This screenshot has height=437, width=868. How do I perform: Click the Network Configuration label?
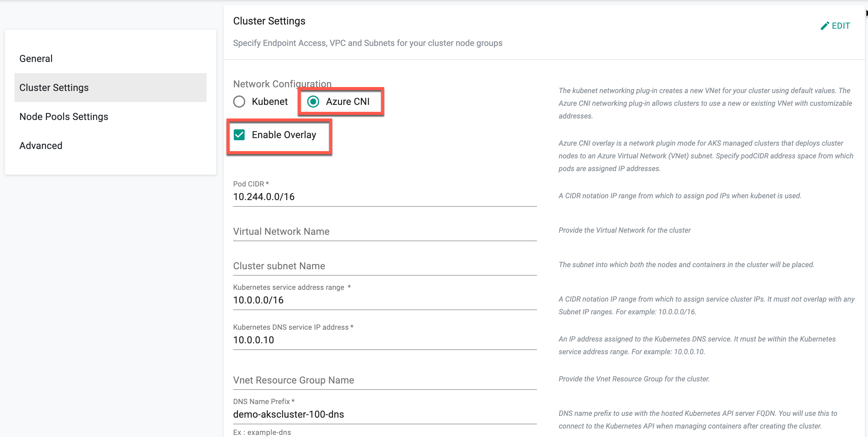point(282,84)
